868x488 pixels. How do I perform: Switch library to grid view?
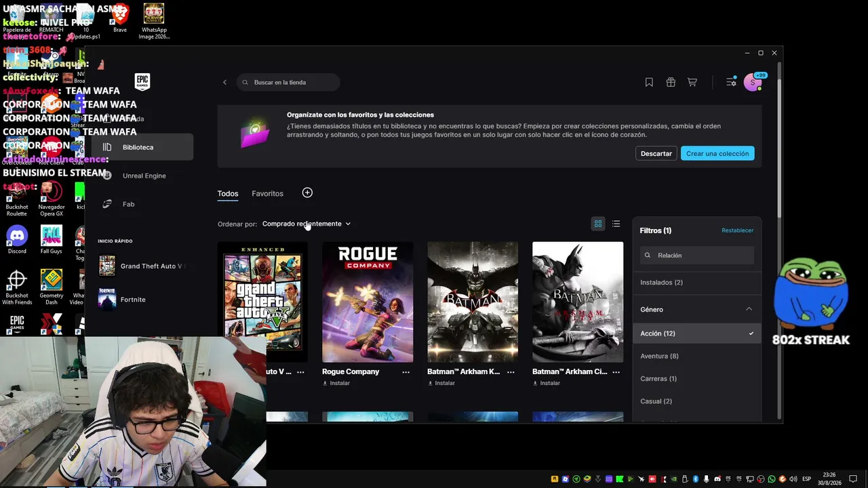point(598,224)
